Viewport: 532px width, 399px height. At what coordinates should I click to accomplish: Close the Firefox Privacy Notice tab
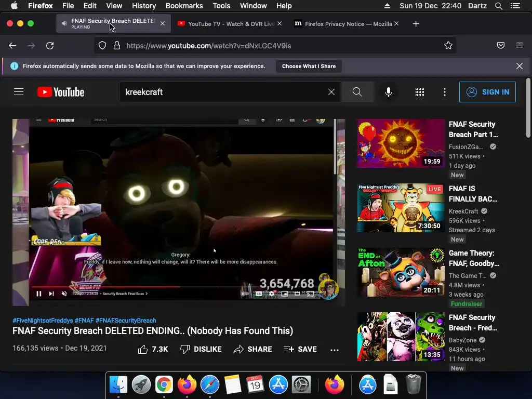(396, 23)
